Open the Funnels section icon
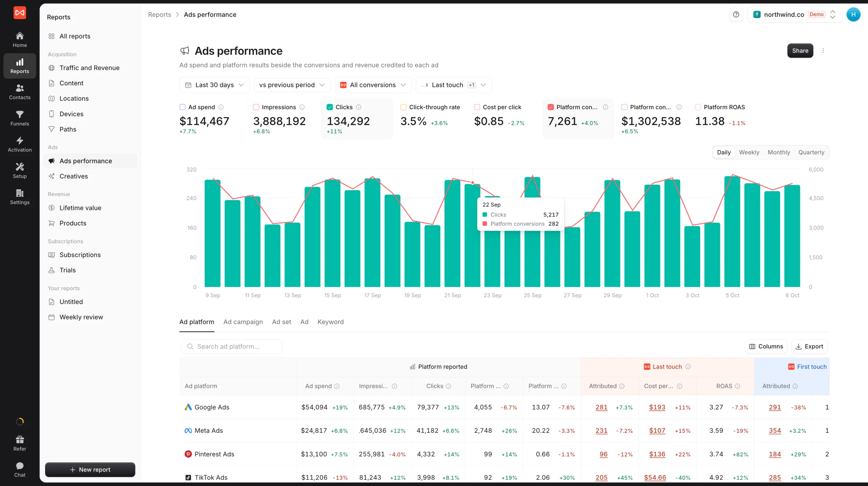Viewport: 868px width, 486px height. 20,114
